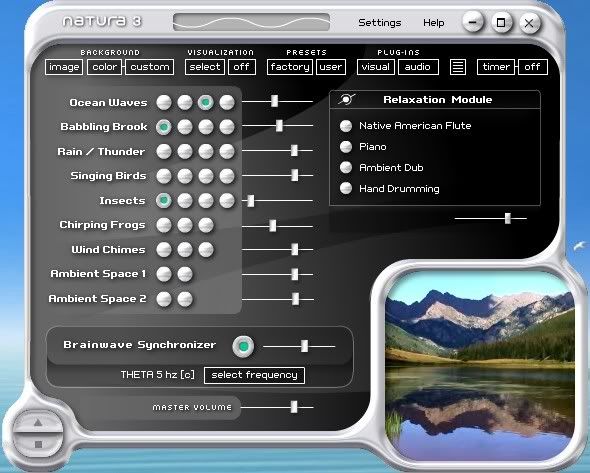The width and height of the screenshot is (590, 473).
Task: Enable the first Babbling Brook sound button
Action: tap(164, 127)
